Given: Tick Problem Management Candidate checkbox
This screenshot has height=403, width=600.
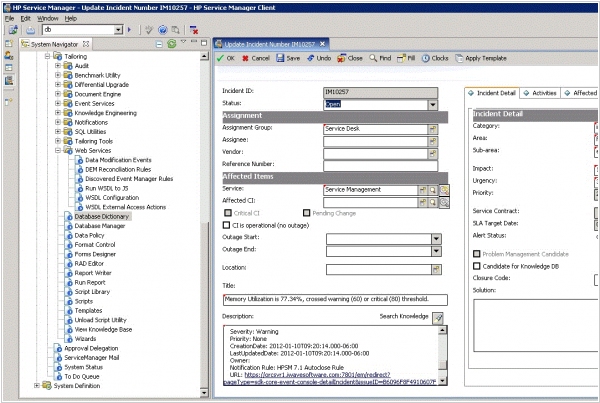Looking at the screenshot, I should [477, 254].
